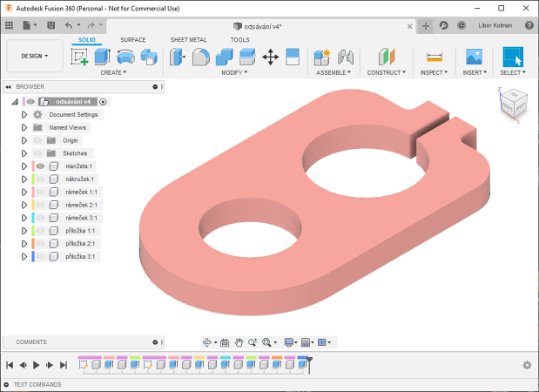Screen dimensions: 539x392
Task: Toggle visibility of příložka 3:1
Action: click(40, 257)
